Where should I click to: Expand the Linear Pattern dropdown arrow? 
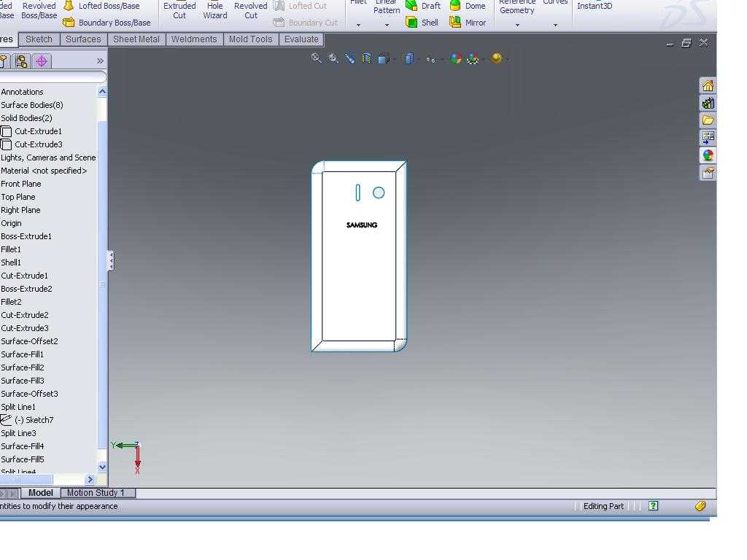[387, 25]
